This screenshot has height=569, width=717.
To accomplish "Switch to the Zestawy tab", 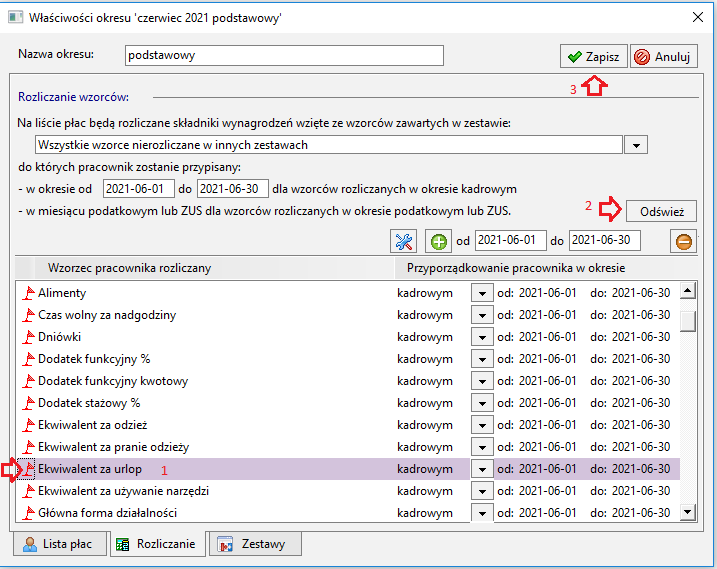I will point(255,544).
